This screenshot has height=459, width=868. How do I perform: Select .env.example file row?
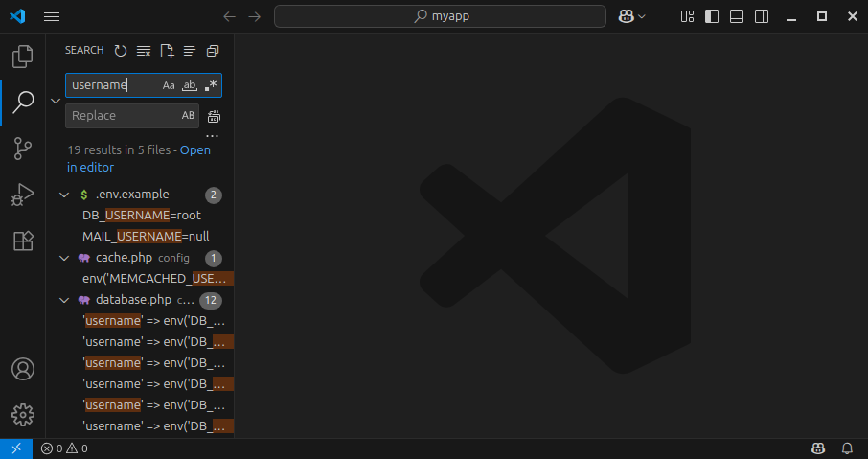[140, 195]
